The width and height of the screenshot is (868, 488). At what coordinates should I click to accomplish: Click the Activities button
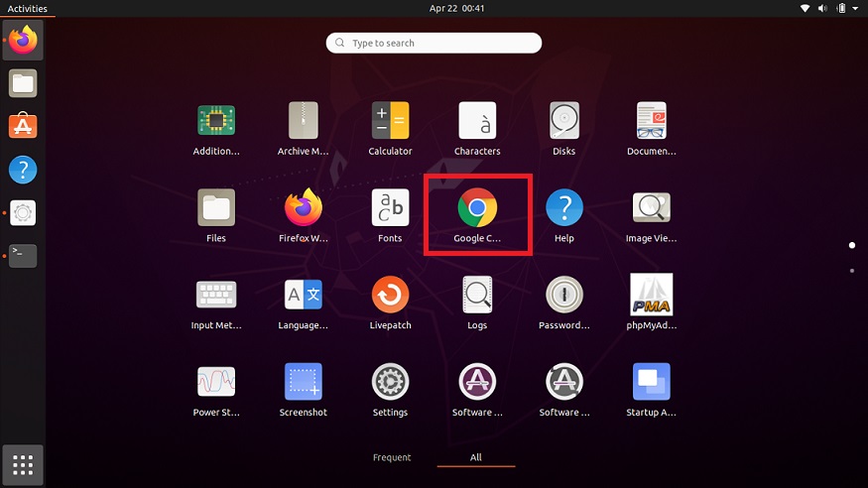27,8
